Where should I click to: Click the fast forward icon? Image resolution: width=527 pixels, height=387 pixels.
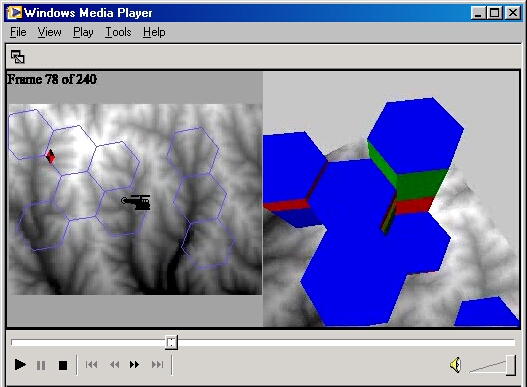pos(134,364)
